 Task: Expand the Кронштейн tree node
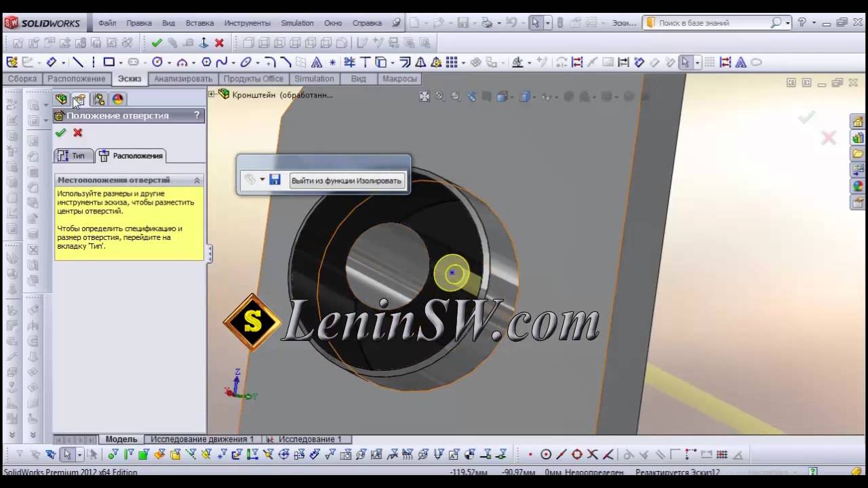tap(212, 94)
